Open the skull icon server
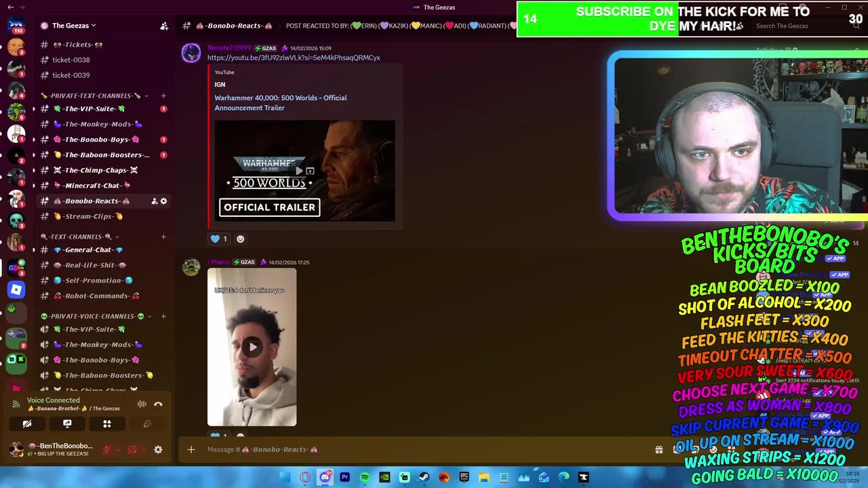The width and height of the screenshot is (868, 488). click(16, 221)
